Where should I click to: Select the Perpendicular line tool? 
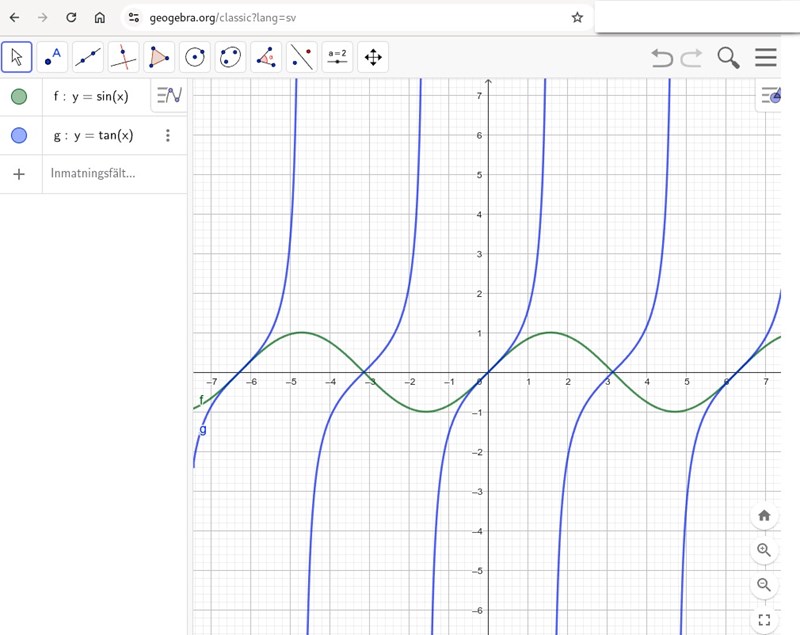pyautogui.click(x=123, y=57)
